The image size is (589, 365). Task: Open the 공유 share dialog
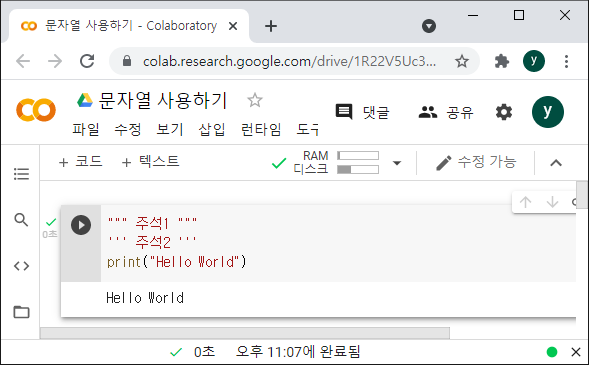[x=446, y=112]
